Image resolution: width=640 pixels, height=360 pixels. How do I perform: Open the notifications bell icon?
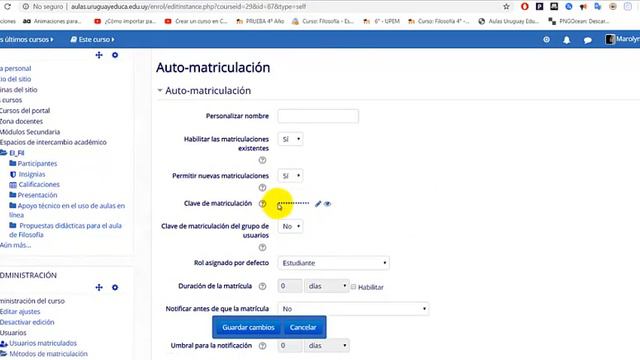567,40
